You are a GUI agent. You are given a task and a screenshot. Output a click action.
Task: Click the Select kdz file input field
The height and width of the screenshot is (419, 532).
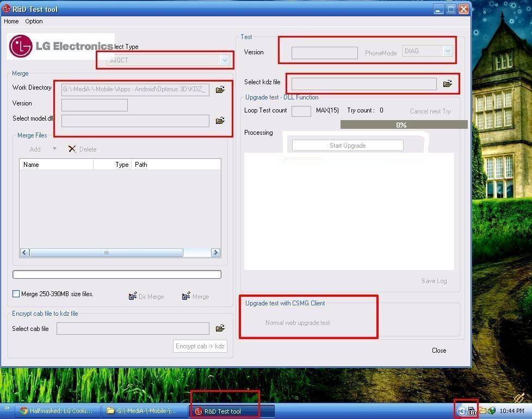point(364,84)
